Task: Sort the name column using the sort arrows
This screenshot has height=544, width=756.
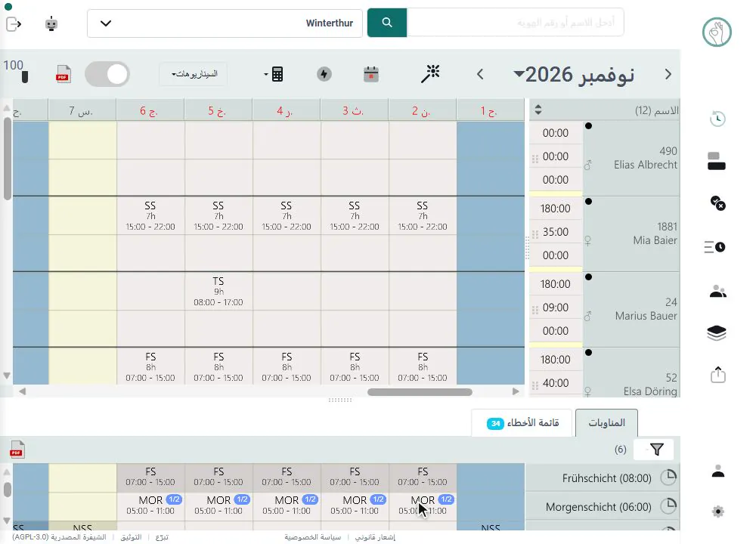Action: [x=538, y=110]
